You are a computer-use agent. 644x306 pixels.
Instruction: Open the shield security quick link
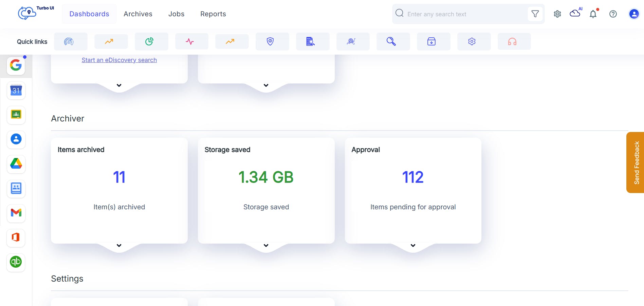click(270, 42)
